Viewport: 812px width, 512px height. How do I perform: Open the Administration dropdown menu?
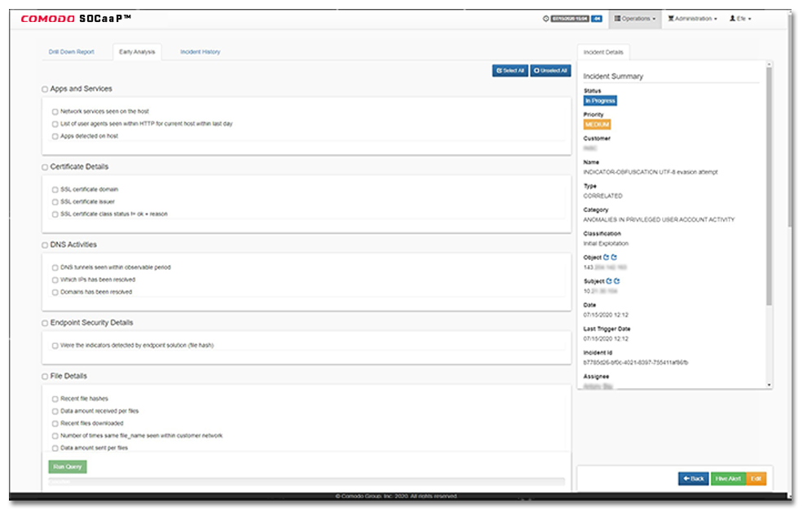[x=692, y=19]
